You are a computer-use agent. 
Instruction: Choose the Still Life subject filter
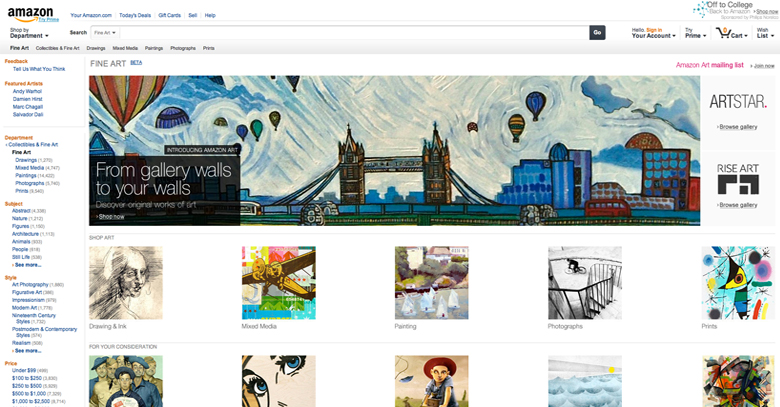pyautogui.click(x=21, y=257)
